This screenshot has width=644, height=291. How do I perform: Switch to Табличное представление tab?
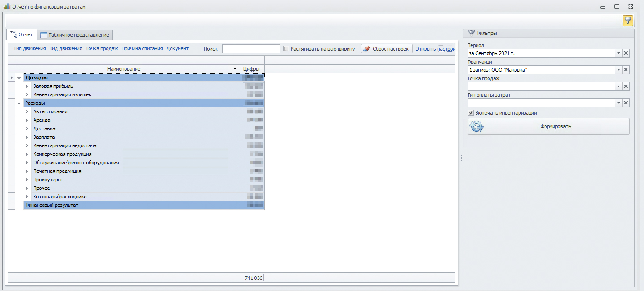click(75, 35)
